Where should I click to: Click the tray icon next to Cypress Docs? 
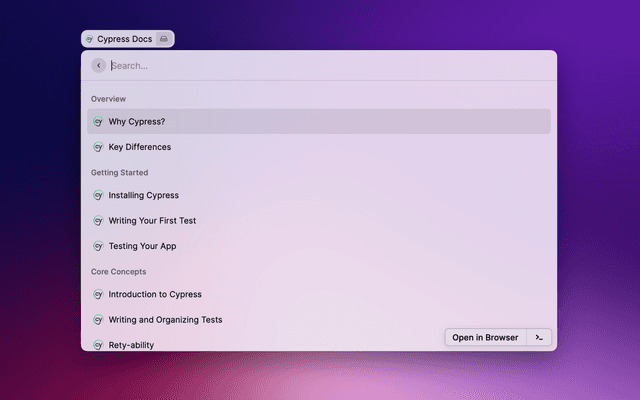tap(165, 39)
